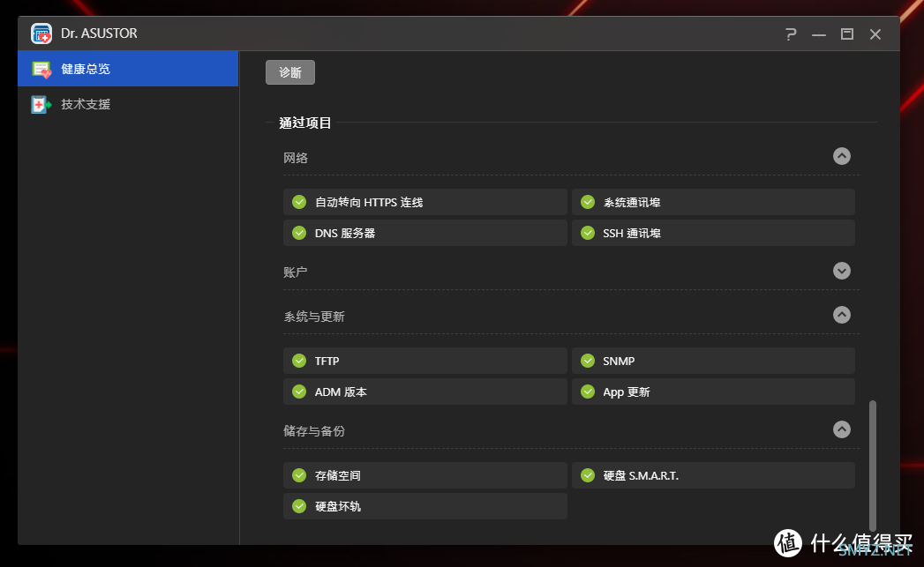
Task: Click green check icon beside 自动转向 HTTPS 连线
Action: tap(299, 202)
